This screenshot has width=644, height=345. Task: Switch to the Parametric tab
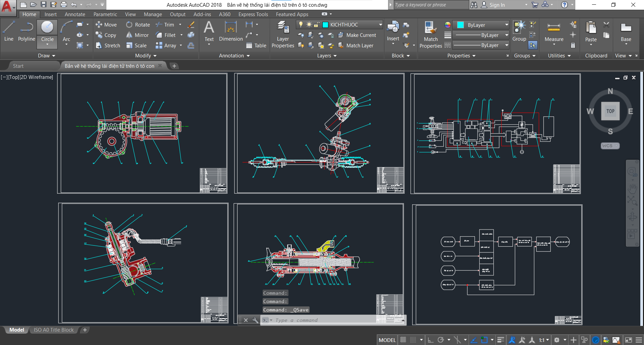click(x=105, y=14)
